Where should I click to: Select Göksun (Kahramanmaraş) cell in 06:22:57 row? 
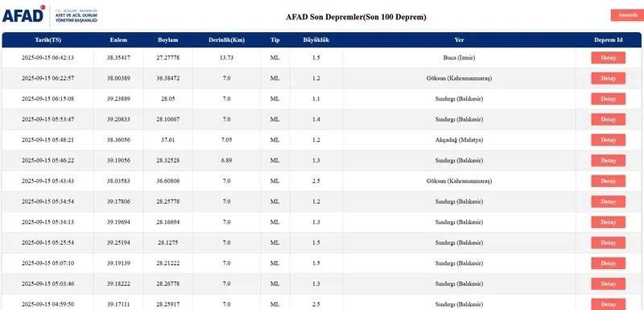tap(459, 78)
